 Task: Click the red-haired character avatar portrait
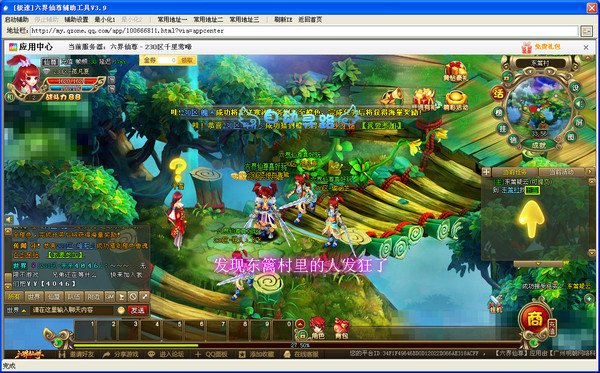tap(24, 76)
